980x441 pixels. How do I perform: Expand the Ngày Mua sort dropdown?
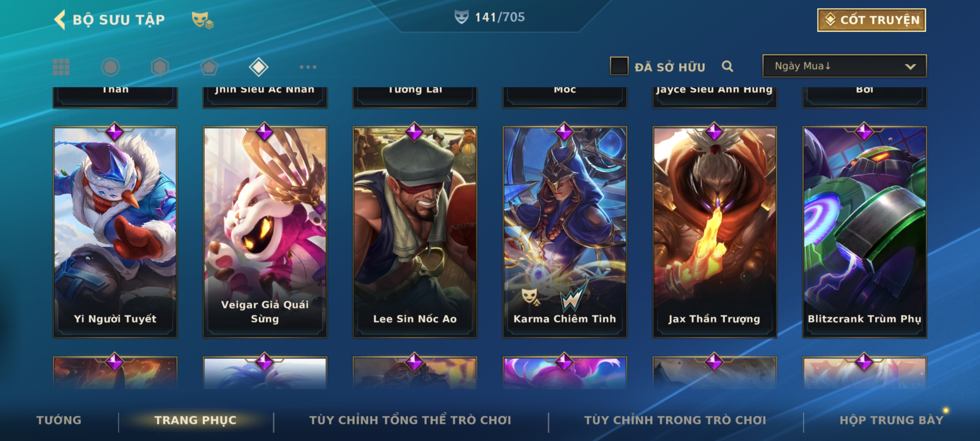[x=844, y=66]
